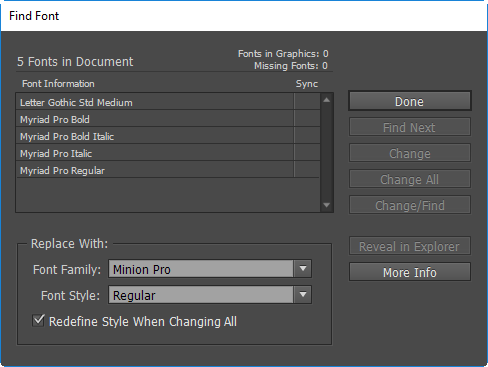
Task: Open the More Info section
Action: coord(410,272)
